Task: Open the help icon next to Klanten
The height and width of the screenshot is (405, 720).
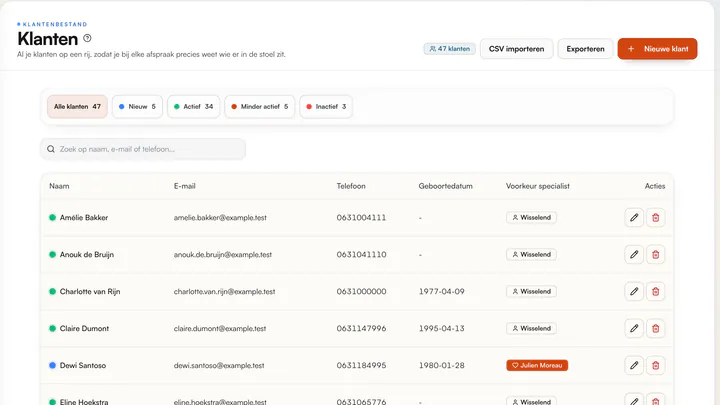Action: pos(87,38)
